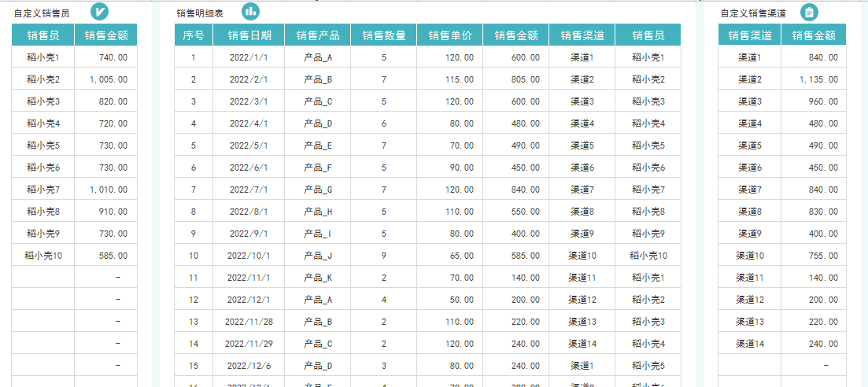The image size is (868, 387).
Task: Click the 产品_G product cell
Action: tap(318, 190)
